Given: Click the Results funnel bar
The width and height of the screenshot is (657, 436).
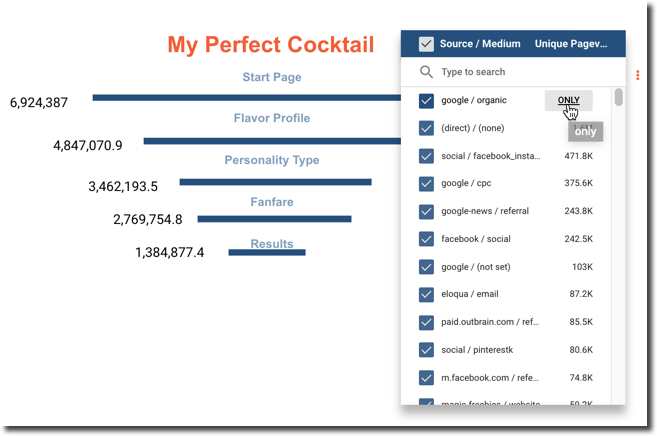Looking at the screenshot, I should click(267, 252).
